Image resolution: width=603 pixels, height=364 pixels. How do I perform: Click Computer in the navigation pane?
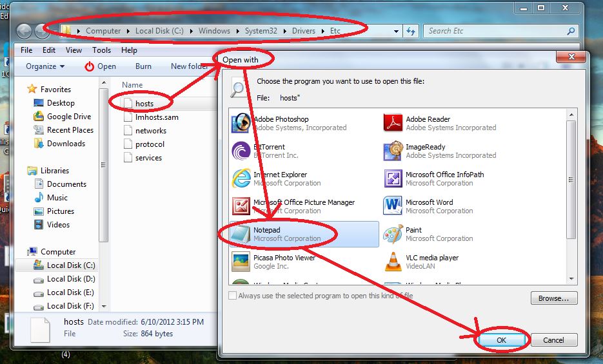58,251
